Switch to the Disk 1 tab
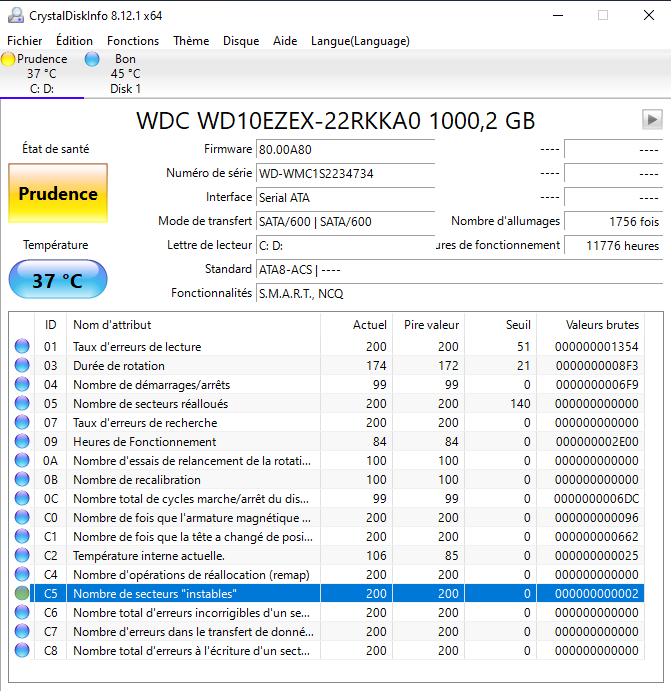 click(x=126, y=74)
